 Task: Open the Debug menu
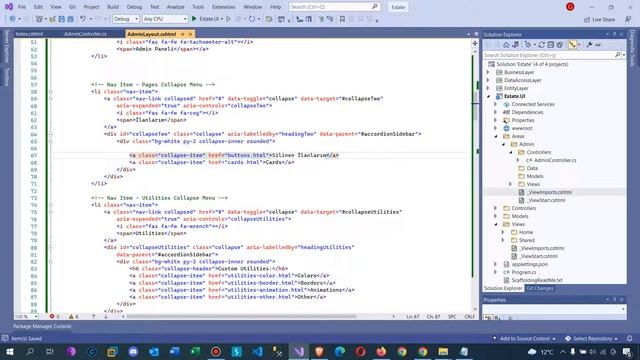click(x=134, y=7)
